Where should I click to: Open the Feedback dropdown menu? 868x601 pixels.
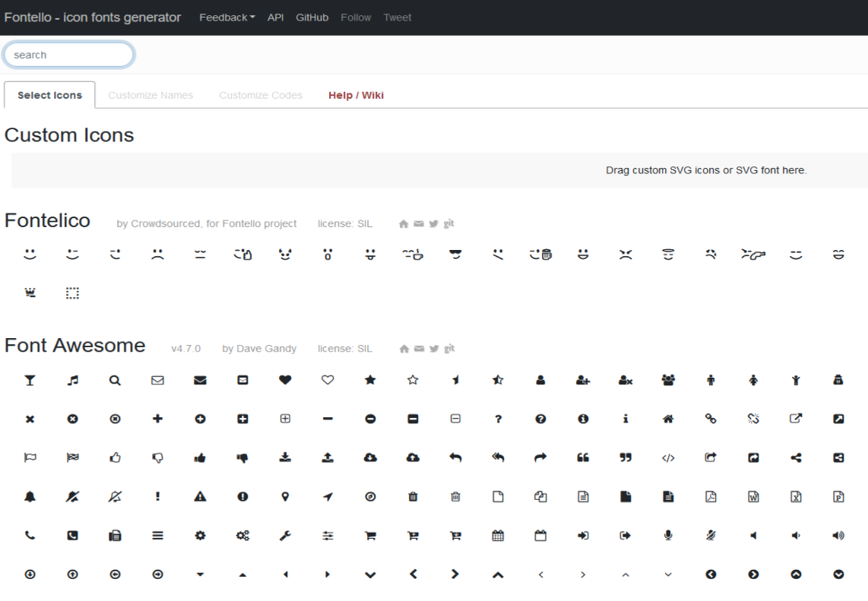point(227,17)
